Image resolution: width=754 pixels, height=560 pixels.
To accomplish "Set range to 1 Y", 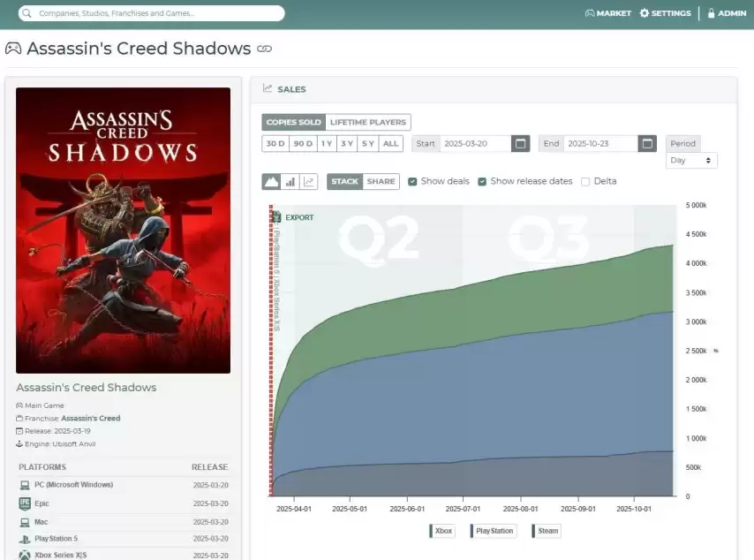I will [x=327, y=143].
